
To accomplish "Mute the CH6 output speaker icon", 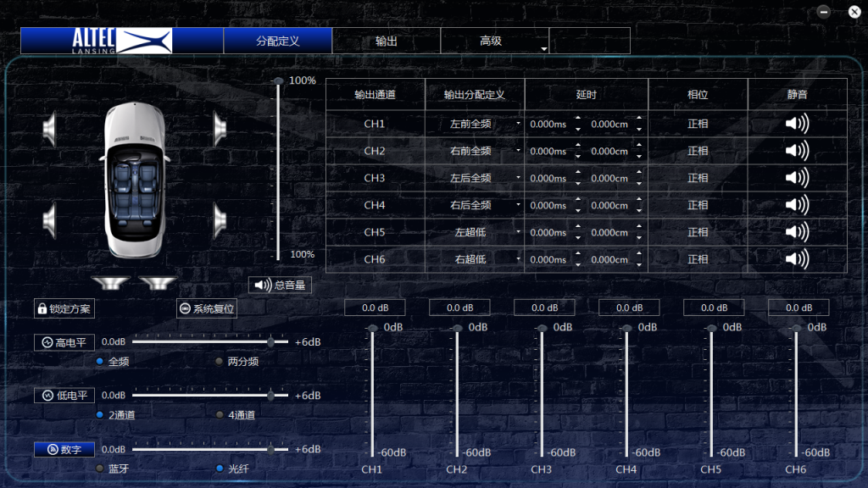I will click(x=797, y=259).
